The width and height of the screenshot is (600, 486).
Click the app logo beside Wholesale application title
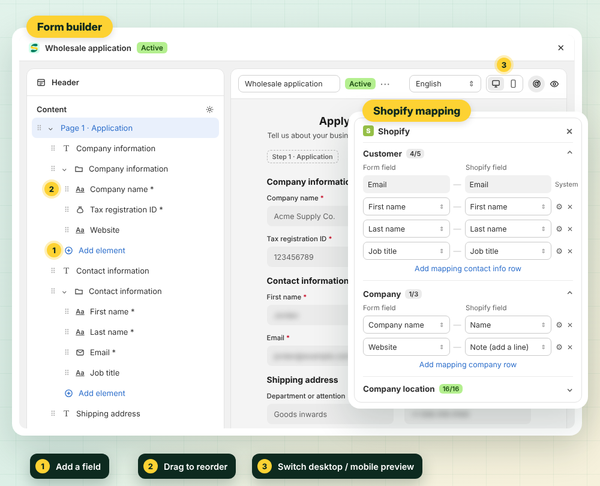click(34, 48)
